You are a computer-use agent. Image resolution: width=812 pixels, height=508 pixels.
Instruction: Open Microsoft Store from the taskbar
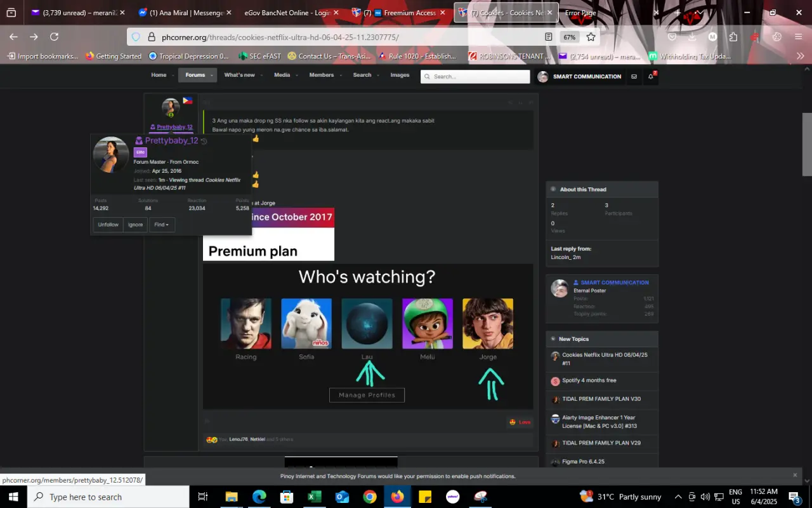coord(287,497)
